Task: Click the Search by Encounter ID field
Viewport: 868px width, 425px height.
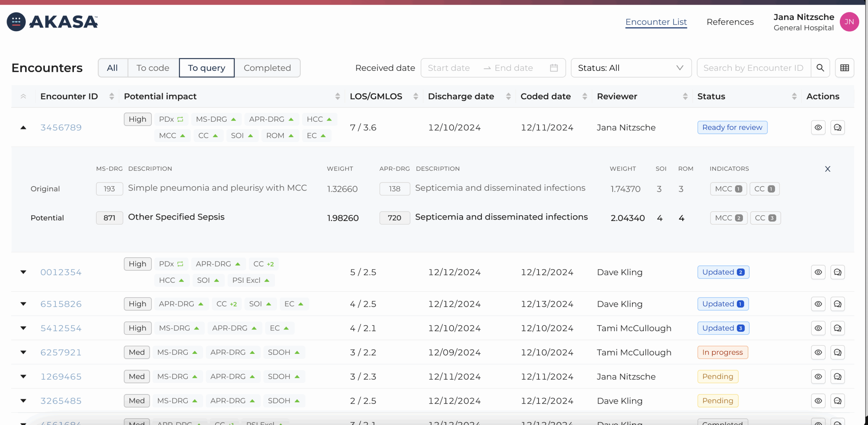Action: click(753, 68)
